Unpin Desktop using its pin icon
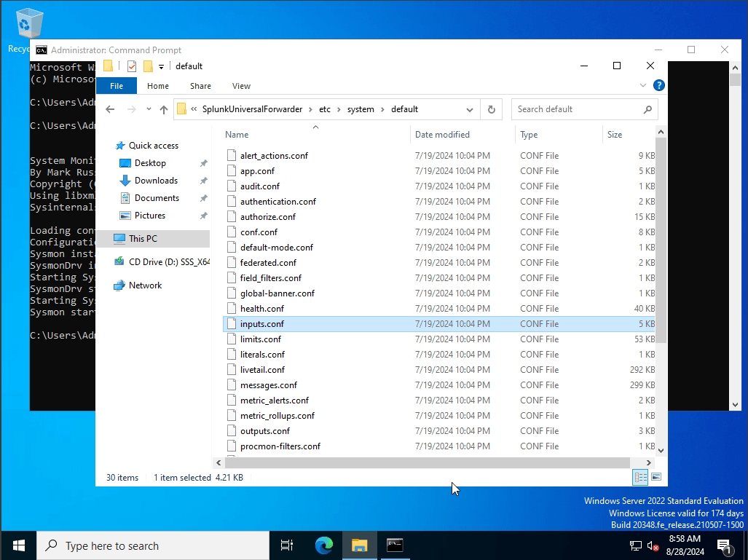 click(x=204, y=163)
